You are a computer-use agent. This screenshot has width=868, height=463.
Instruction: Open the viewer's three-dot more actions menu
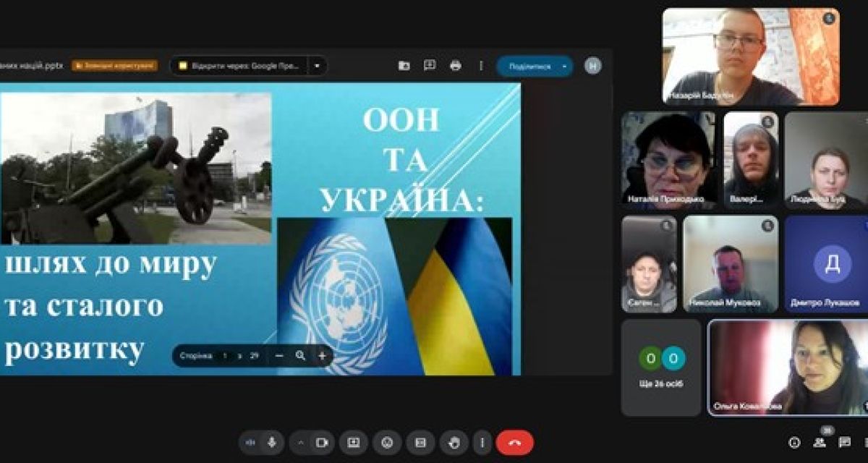coord(481,66)
